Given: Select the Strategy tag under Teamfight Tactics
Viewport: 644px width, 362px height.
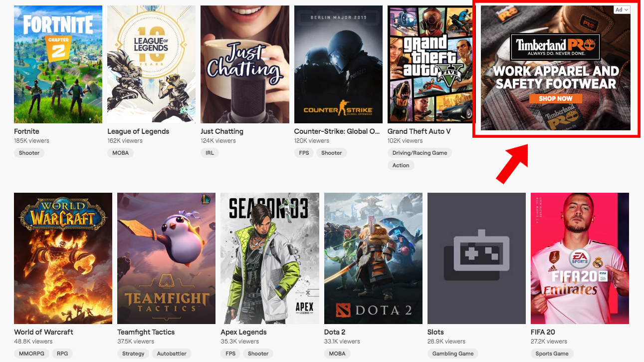Looking at the screenshot, I should click(x=133, y=354).
